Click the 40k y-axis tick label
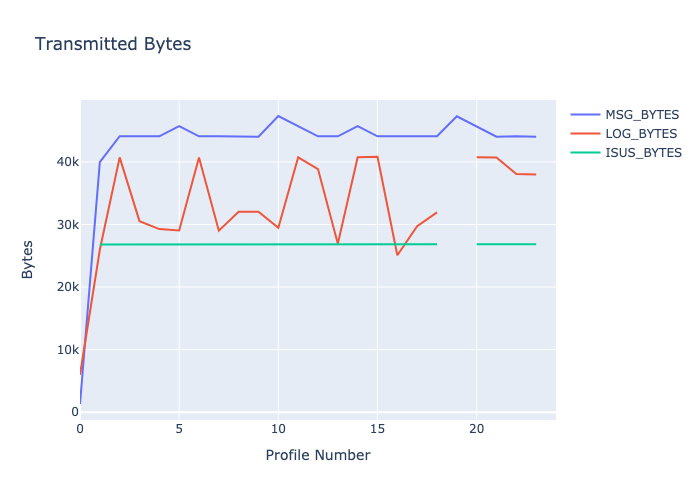The image size is (700, 500). [x=67, y=162]
